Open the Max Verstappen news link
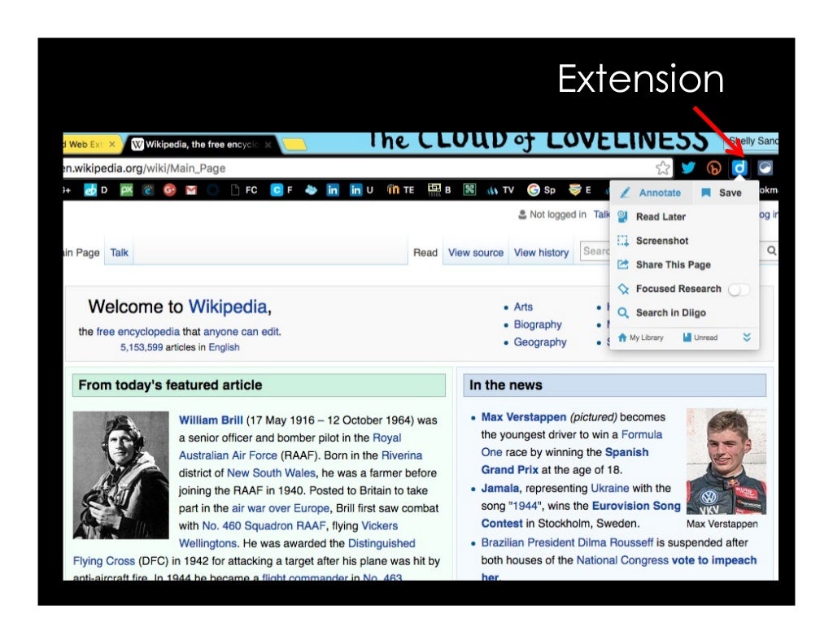The width and height of the screenshot is (833, 644). point(524,417)
